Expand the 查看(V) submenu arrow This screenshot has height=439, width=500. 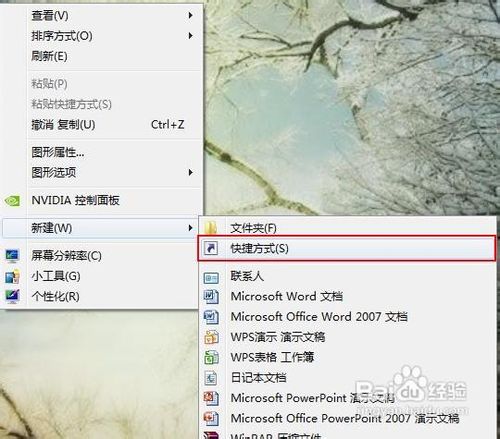190,15
